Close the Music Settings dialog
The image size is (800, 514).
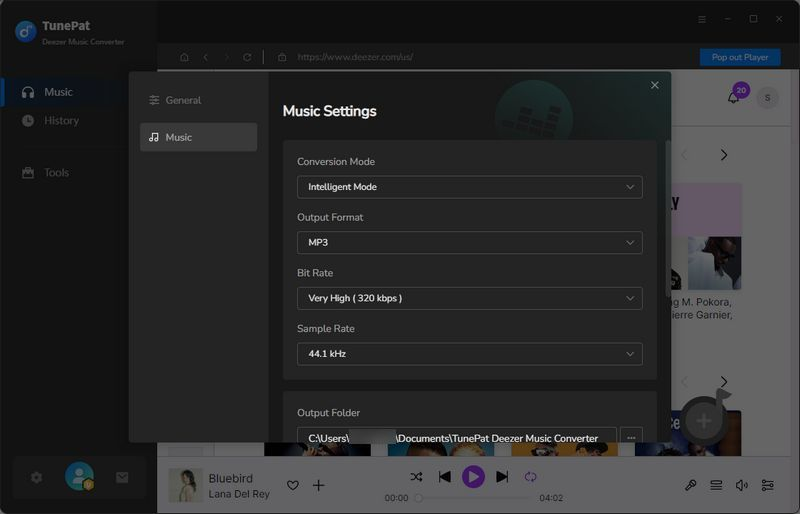[655, 85]
